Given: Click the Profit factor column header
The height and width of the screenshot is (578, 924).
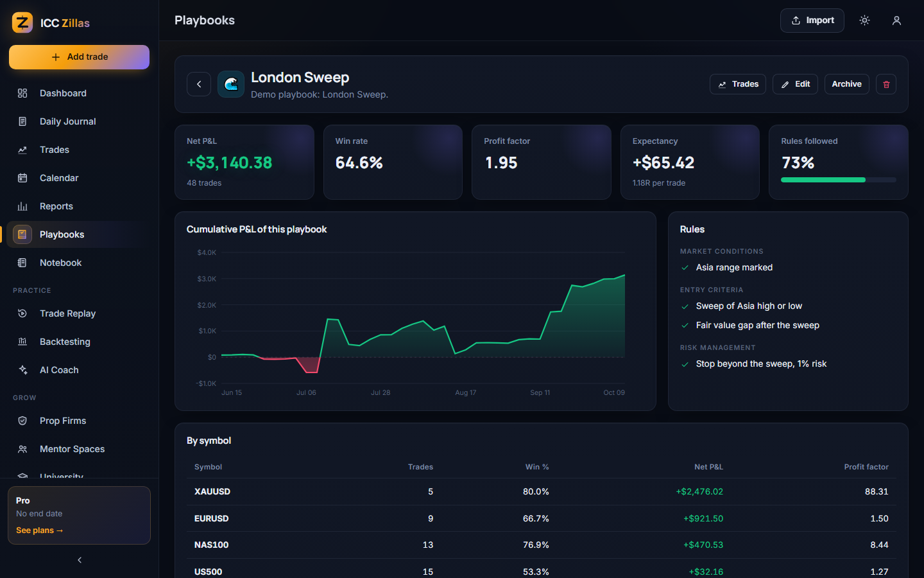Looking at the screenshot, I should [866, 467].
